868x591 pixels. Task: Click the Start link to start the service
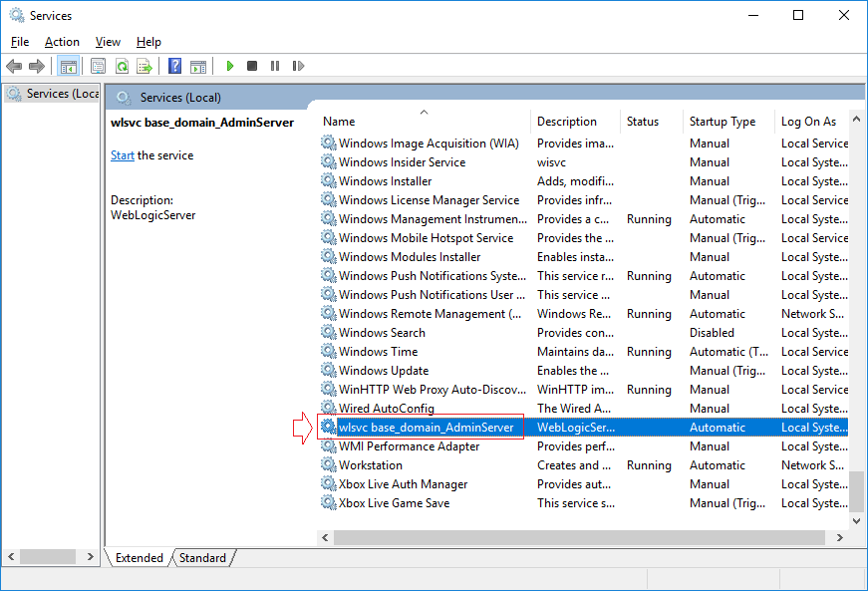tap(123, 155)
